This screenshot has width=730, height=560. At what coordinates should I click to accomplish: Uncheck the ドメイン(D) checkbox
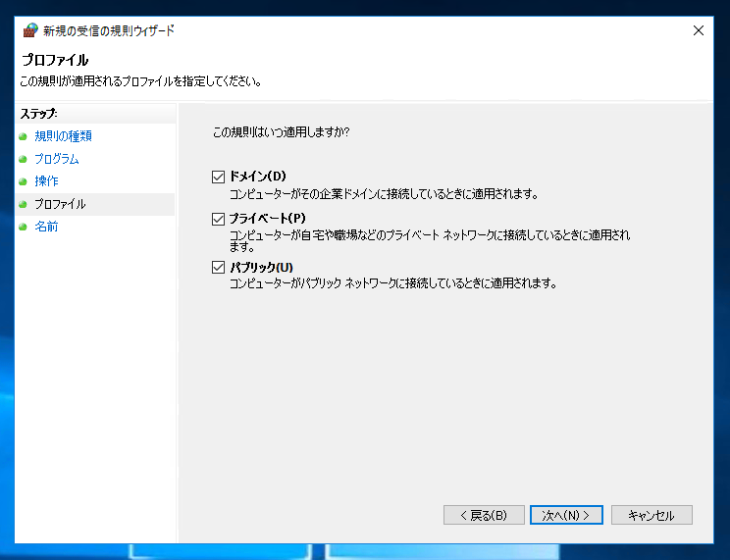click(219, 177)
